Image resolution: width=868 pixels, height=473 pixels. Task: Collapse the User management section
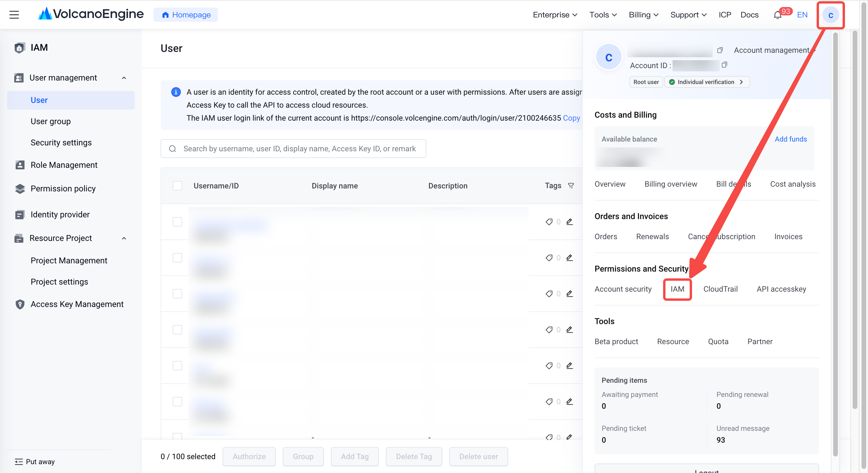pyautogui.click(x=124, y=78)
